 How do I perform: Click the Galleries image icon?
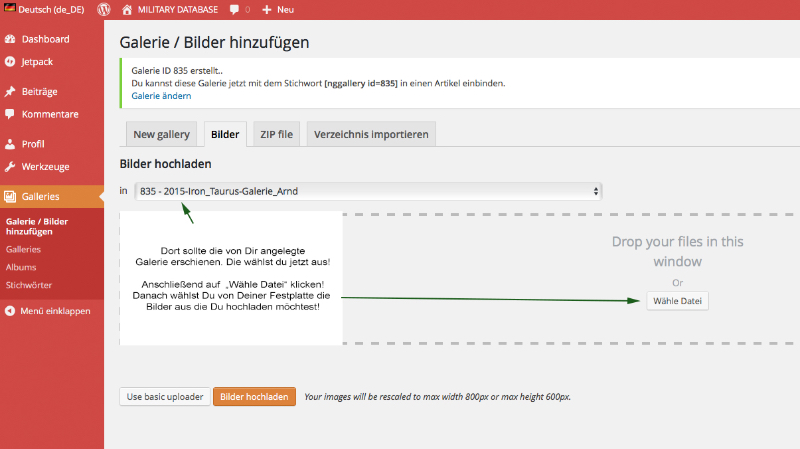(x=10, y=196)
